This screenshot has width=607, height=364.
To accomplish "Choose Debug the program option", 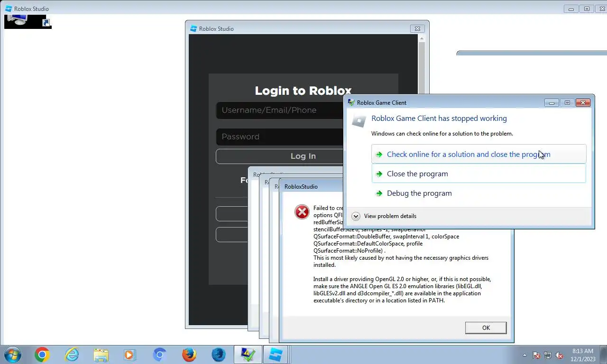I will (479, 193).
